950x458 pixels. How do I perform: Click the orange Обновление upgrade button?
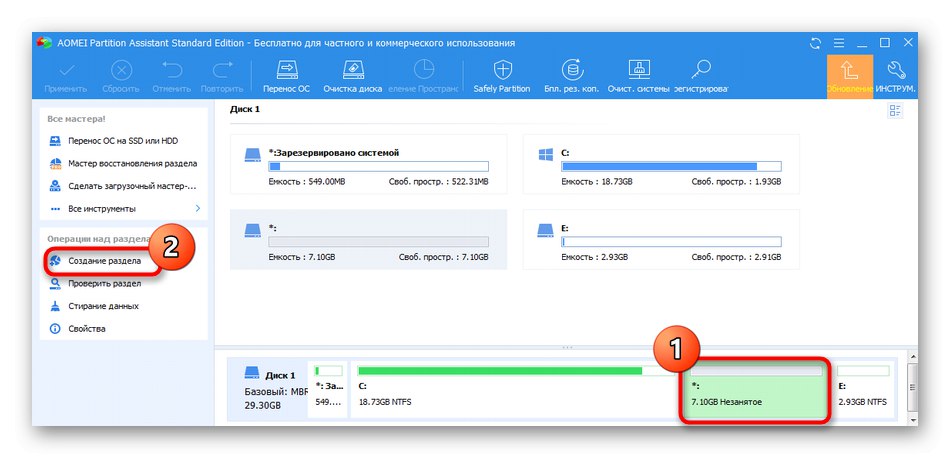(x=850, y=77)
